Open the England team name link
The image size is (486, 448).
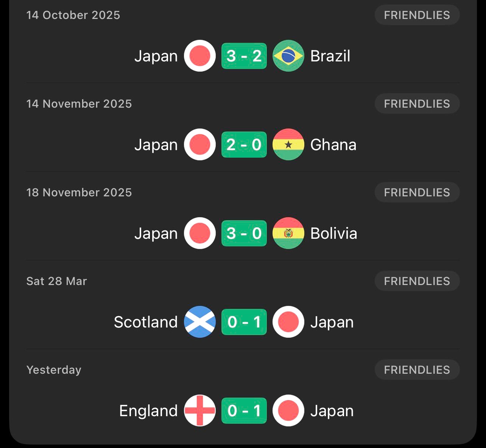click(148, 411)
